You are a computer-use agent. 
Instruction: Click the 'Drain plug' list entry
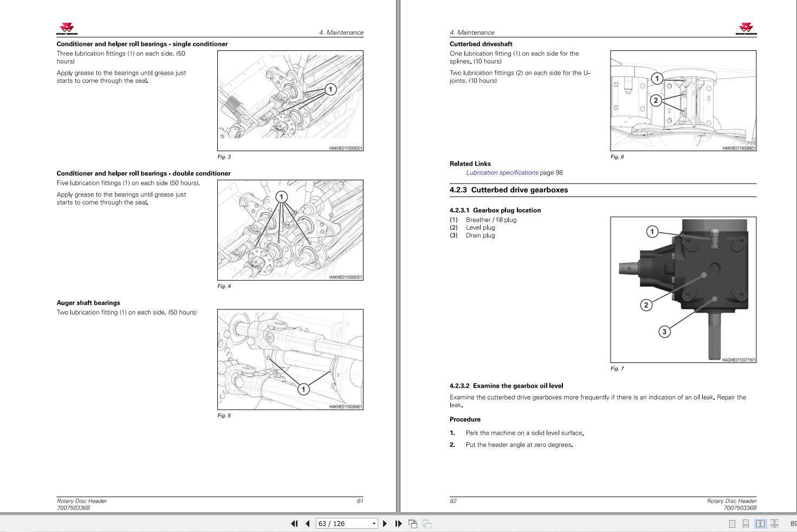pos(481,235)
